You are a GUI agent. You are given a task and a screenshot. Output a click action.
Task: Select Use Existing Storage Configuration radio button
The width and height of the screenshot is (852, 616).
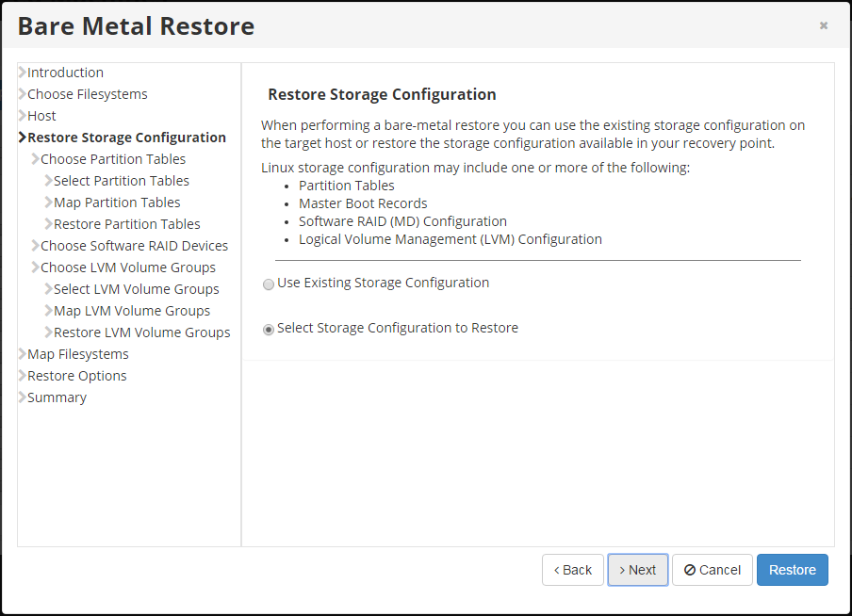click(x=269, y=284)
